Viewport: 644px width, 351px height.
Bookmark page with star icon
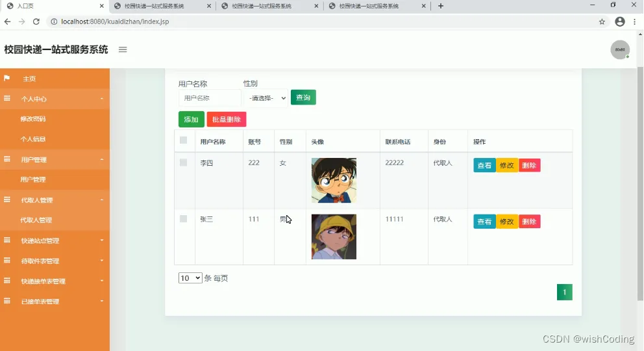tap(602, 22)
